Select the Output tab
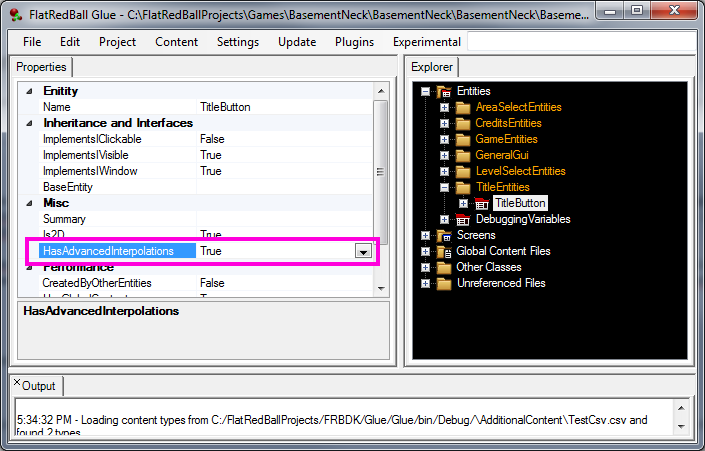The height and width of the screenshot is (451, 705). (x=39, y=386)
